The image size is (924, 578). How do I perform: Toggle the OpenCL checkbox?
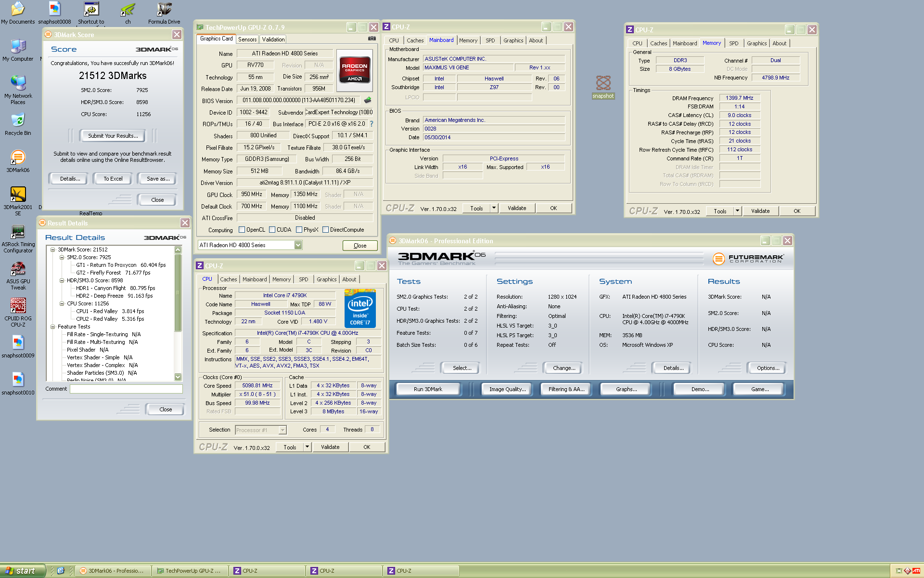pos(242,230)
